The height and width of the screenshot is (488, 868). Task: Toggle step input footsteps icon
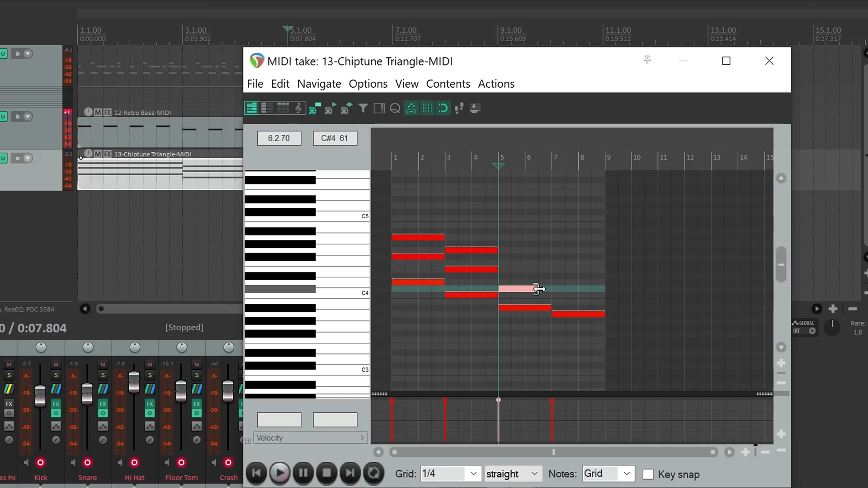(x=459, y=108)
